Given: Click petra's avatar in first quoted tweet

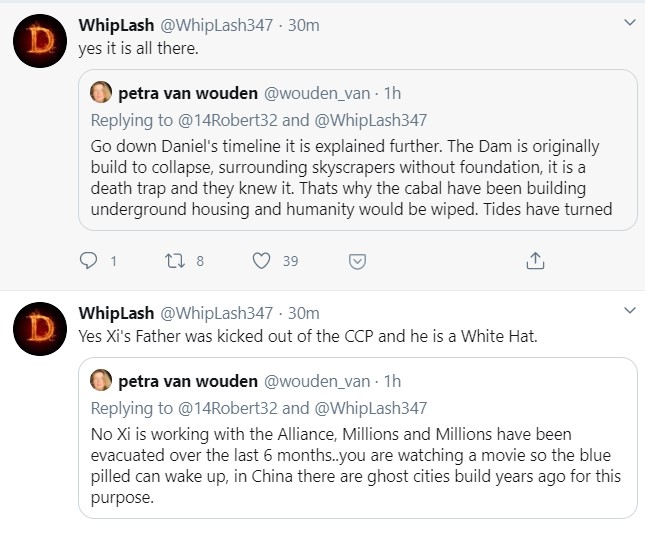Looking at the screenshot, I should pos(101,94).
